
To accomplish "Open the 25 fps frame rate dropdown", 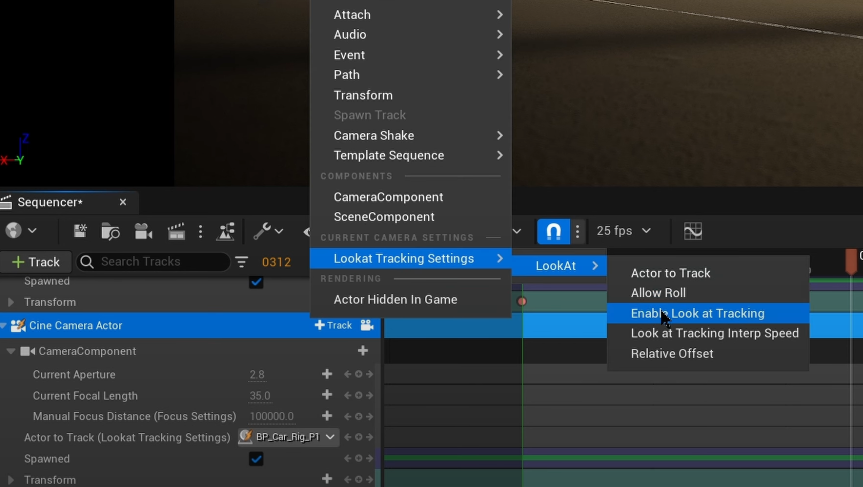I will pyautogui.click(x=623, y=231).
